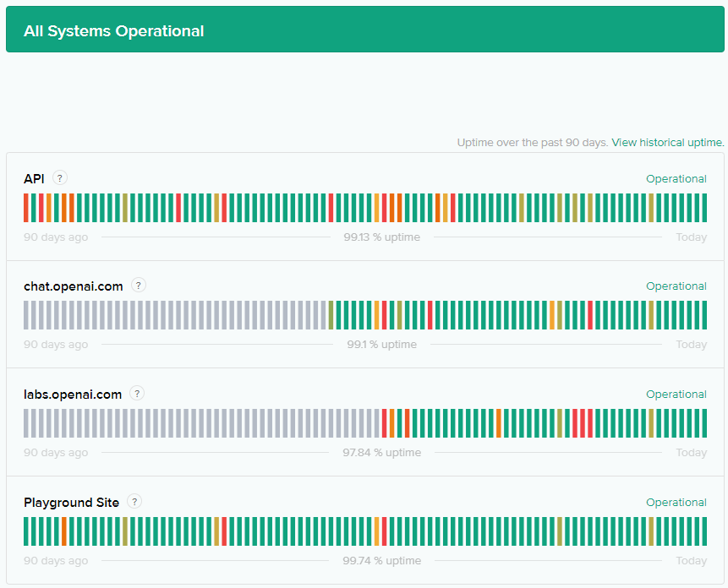Screen dimensions: 728x588
Task: Select the chat.openai.com component name
Action: [74, 286]
